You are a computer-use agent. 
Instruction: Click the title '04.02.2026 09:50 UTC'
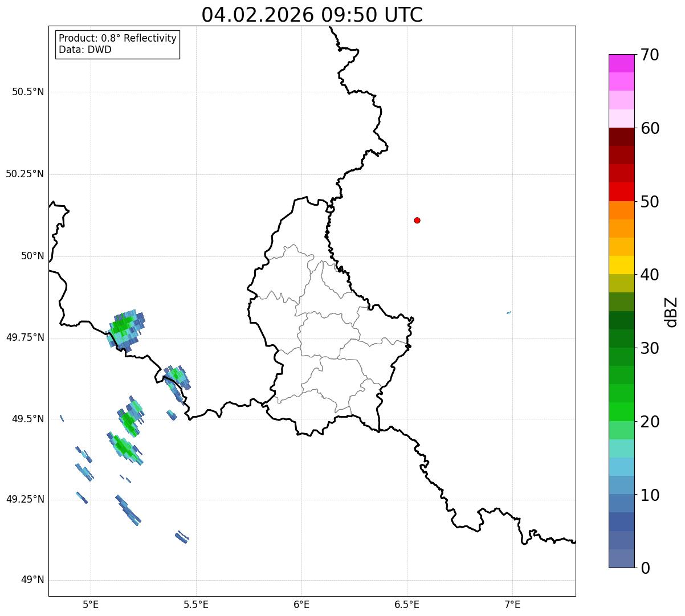[x=312, y=14]
